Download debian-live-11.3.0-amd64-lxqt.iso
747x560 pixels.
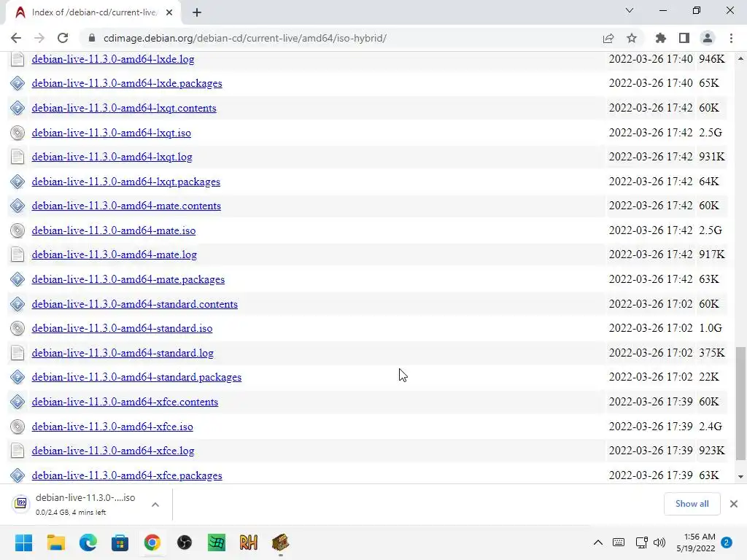(x=112, y=133)
